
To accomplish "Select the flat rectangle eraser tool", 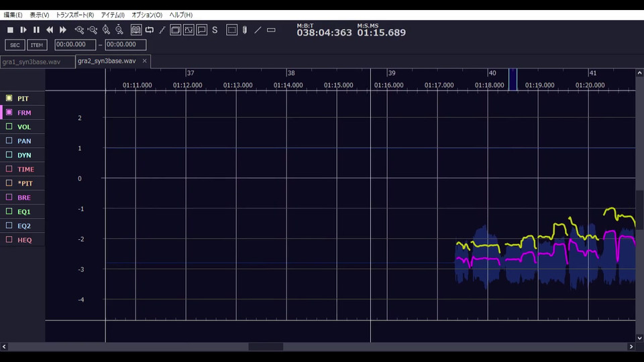I will click(x=271, y=30).
